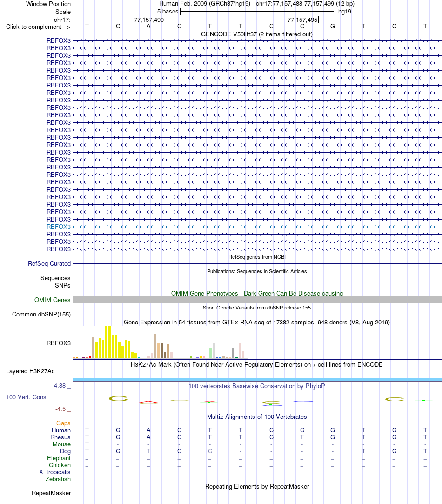The image size is (442, 504).
Task: Select the genome assembly text Human Feb. 2009 (GRCh37/hg19)
Action: pos(204,4)
